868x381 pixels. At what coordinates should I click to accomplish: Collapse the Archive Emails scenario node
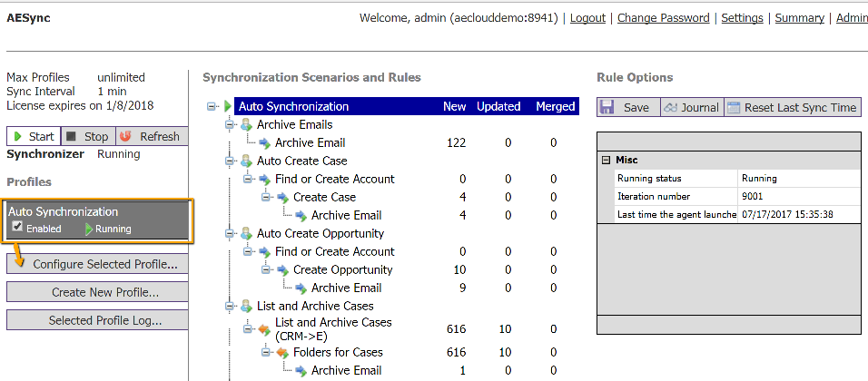coord(231,125)
